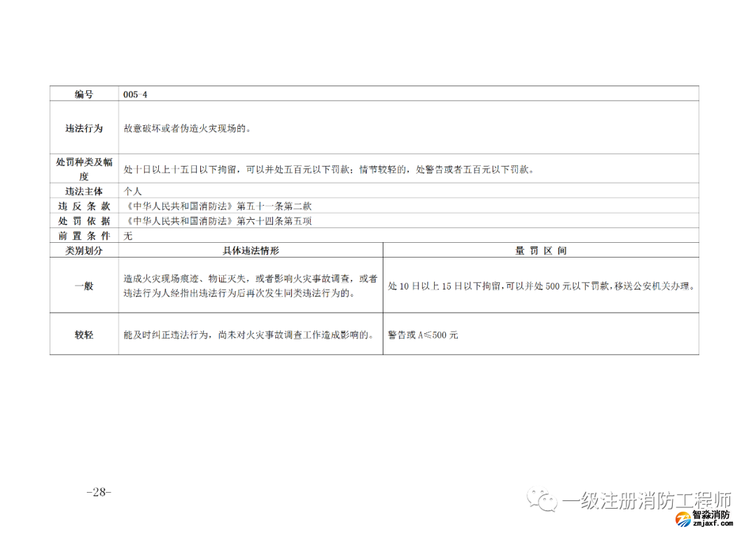Select the 一般 category cell
Screen dimensions: 756x534
(84, 286)
